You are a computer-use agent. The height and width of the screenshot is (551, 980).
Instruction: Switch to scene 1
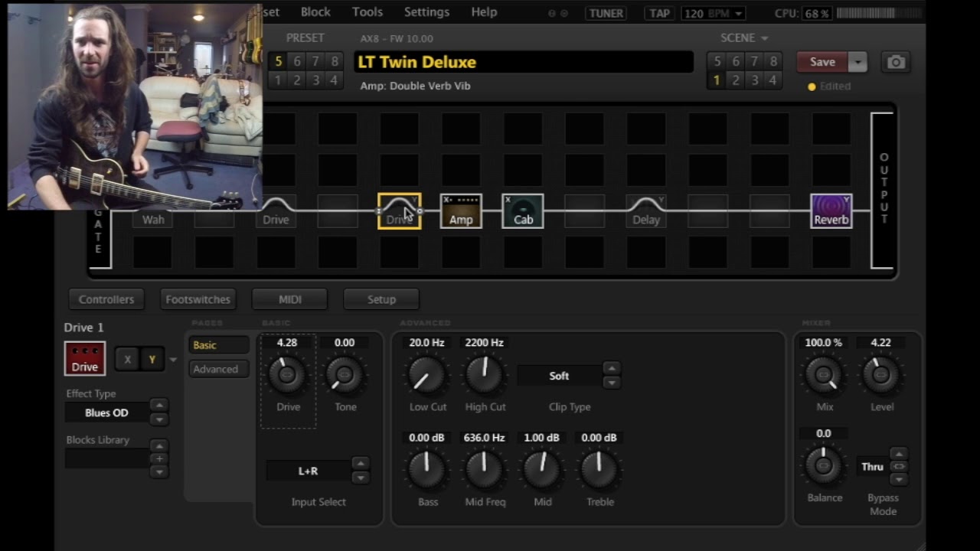pos(717,80)
